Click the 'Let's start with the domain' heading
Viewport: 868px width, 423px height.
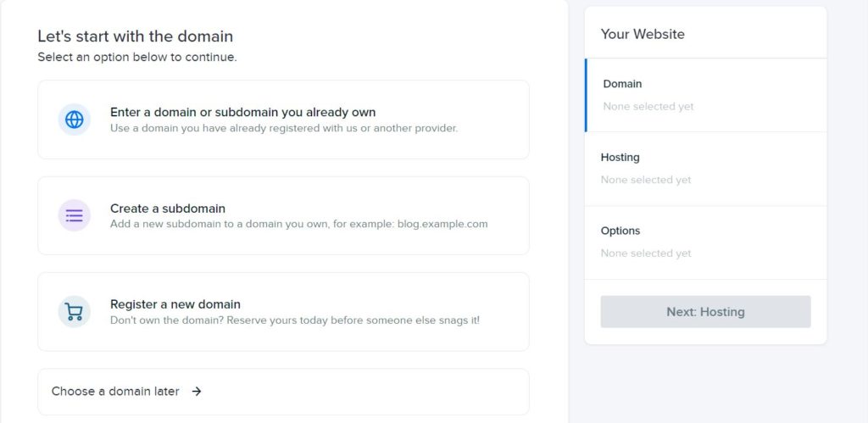pyautogui.click(x=136, y=36)
